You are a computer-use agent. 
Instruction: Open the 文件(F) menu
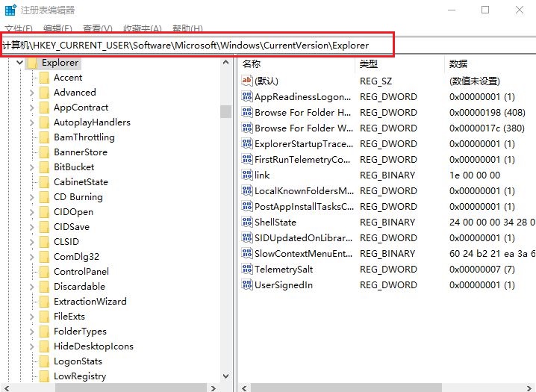pyautogui.click(x=19, y=28)
